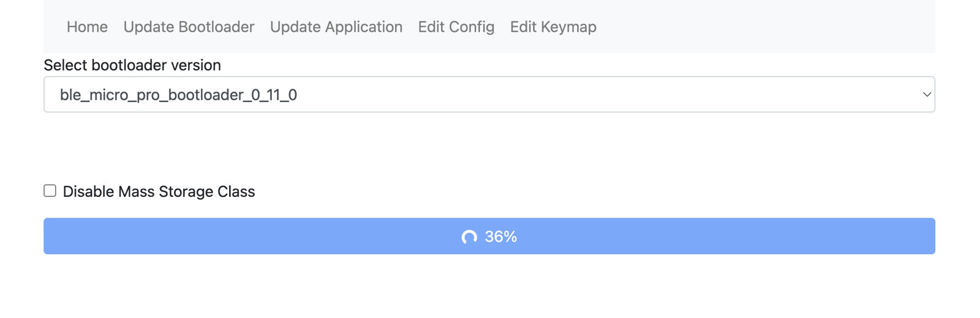Screen dimensions: 980x318
Task: Select the Home nav link
Action: 87,27
